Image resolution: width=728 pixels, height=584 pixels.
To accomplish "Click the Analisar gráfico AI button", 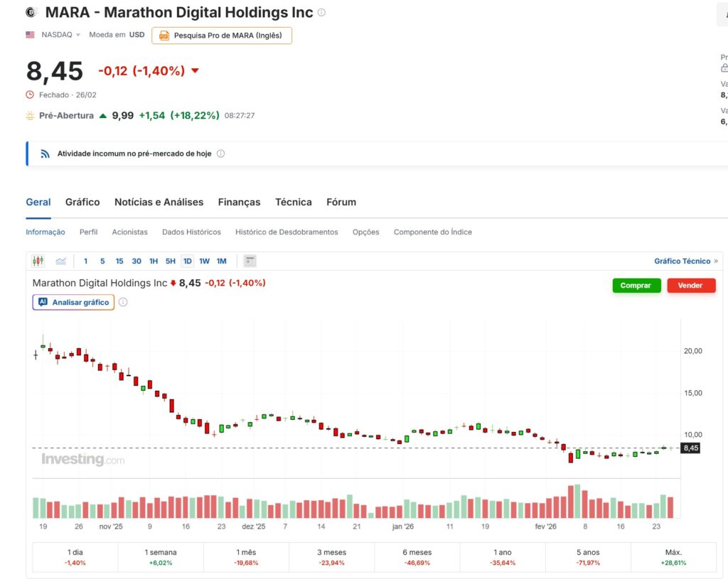I will [73, 302].
